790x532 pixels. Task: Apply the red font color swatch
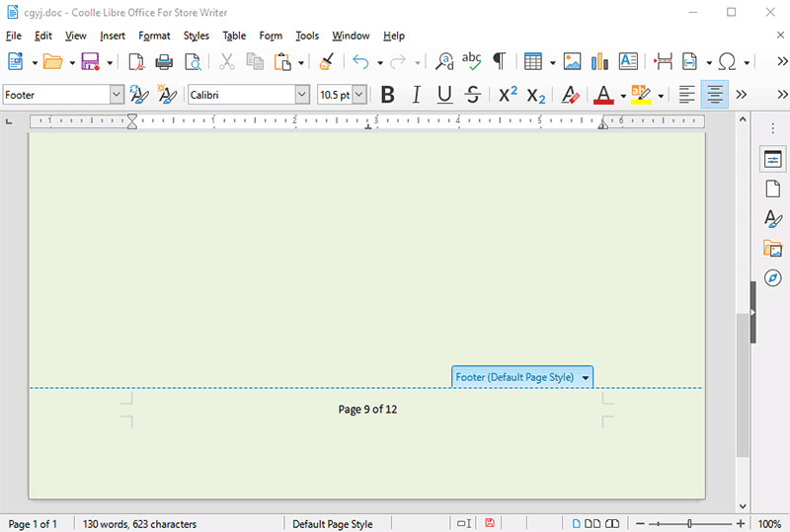(x=603, y=95)
